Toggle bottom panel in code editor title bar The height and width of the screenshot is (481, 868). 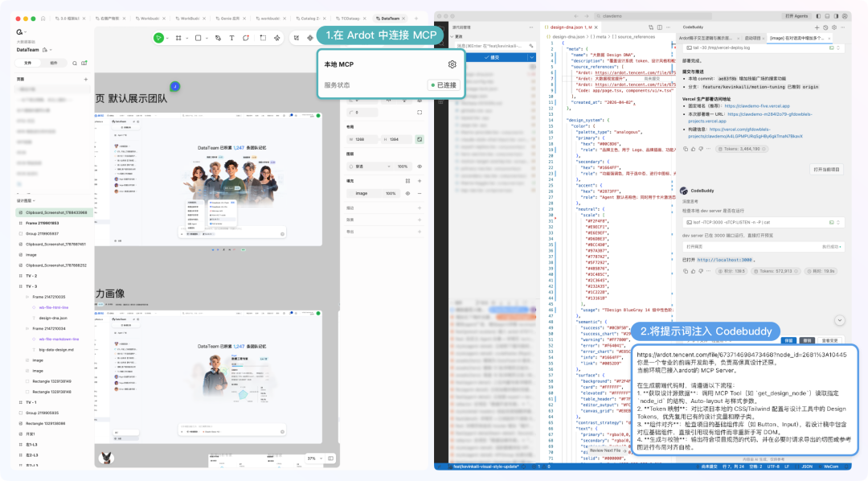pyautogui.click(x=828, y=16)
